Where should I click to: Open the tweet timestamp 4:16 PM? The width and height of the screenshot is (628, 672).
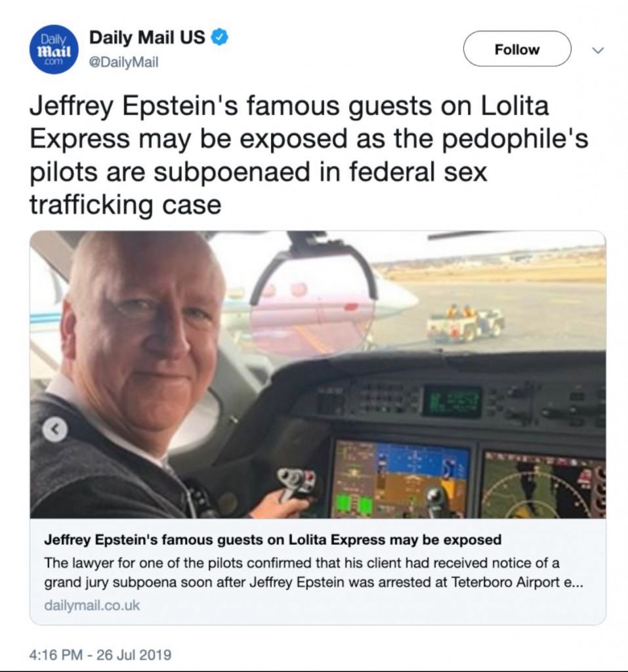(x=56, y=655)
